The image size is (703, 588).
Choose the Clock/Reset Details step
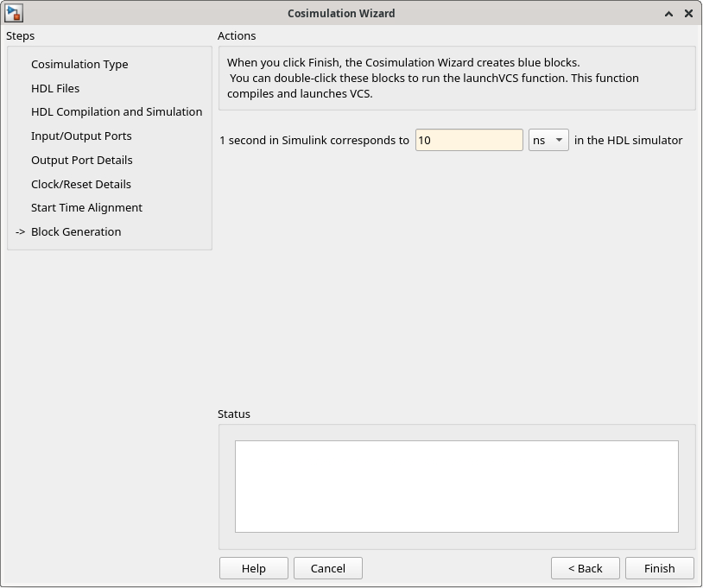coord(81,184)
